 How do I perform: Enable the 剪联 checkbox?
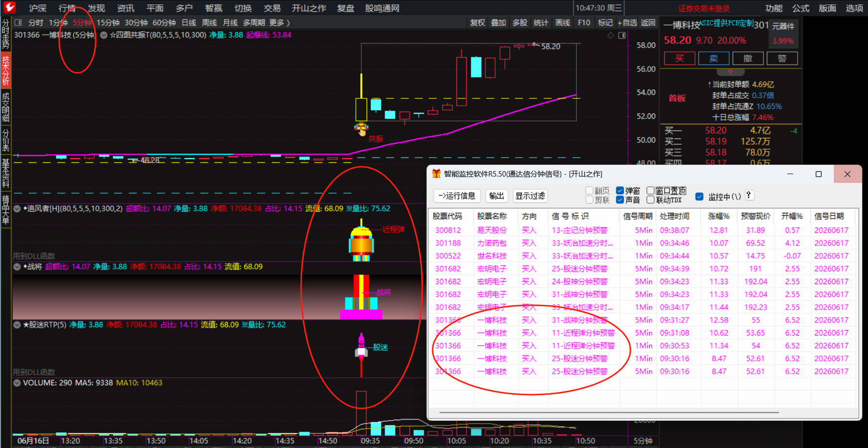(x=589, y=200)
